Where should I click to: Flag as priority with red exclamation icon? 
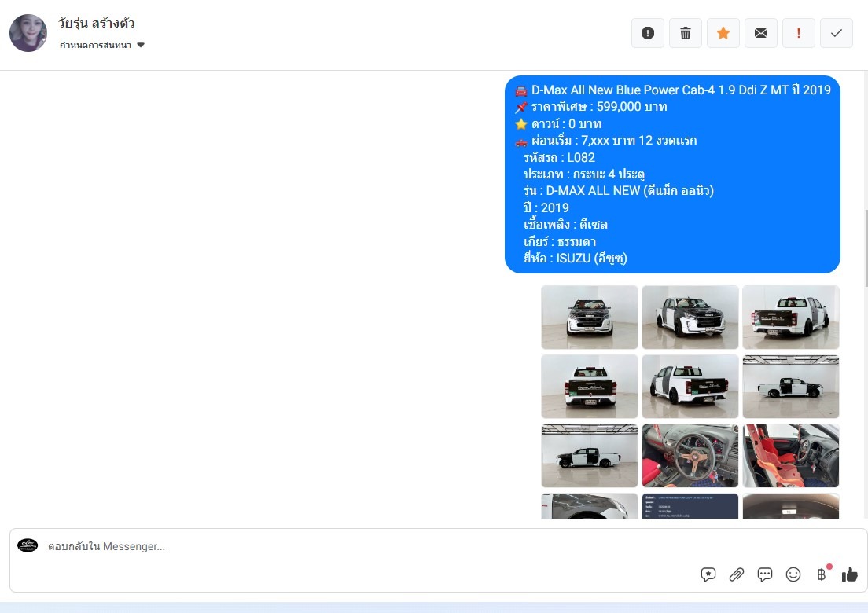coord(798,33)
